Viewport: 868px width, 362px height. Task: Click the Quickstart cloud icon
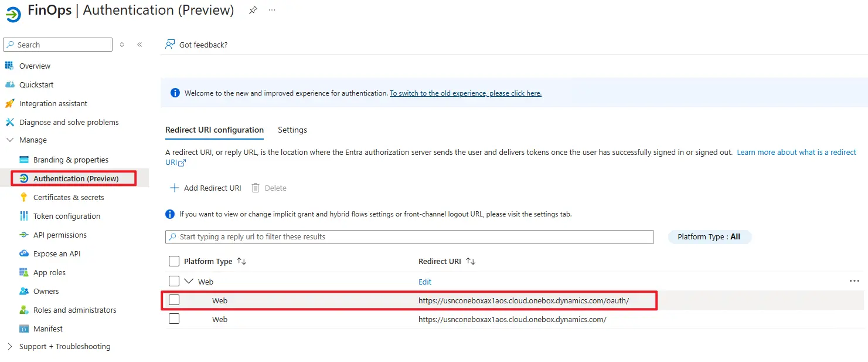click(9, 84)
